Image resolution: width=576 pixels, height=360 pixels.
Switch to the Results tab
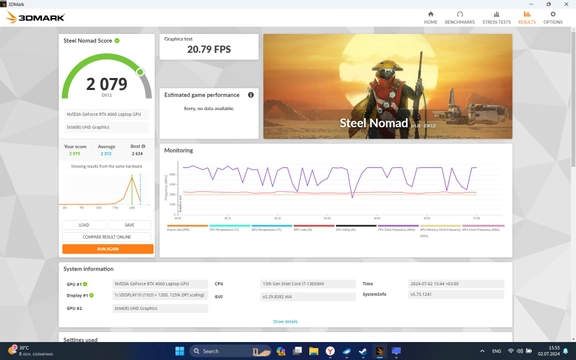tap(527, 18)
